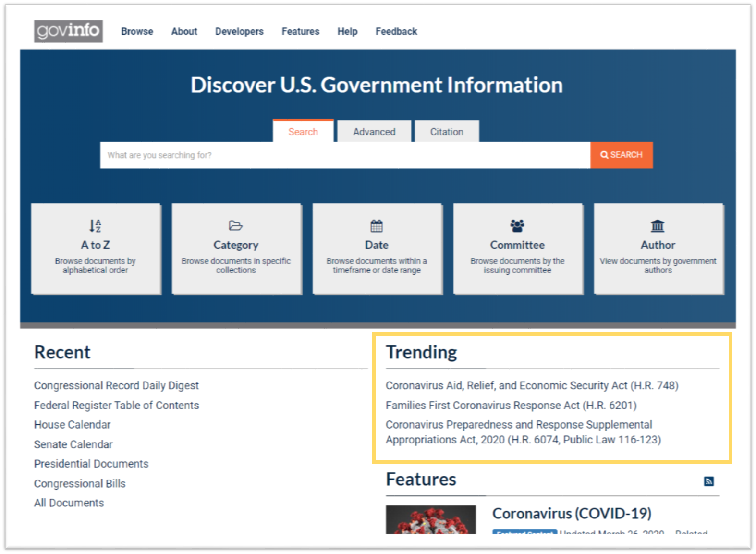Open the Senate Calendar link
This screenshot has height=554, width=756.
click(73, 444)
